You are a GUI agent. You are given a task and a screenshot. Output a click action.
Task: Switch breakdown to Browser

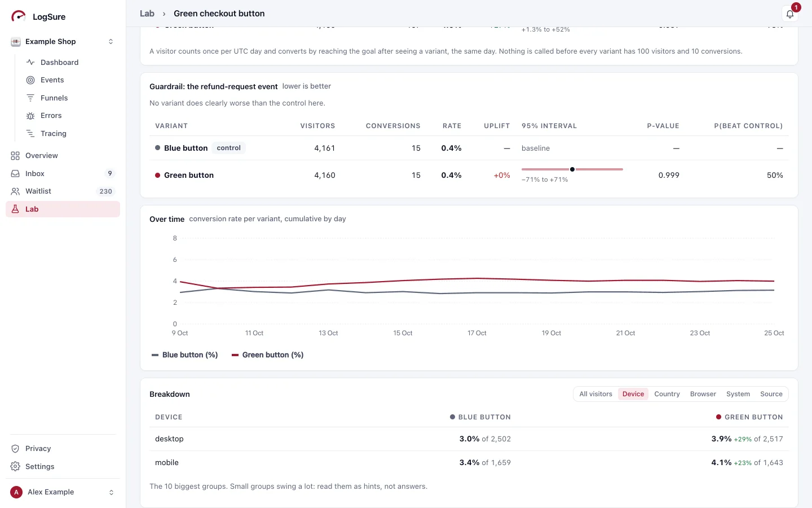703,394
